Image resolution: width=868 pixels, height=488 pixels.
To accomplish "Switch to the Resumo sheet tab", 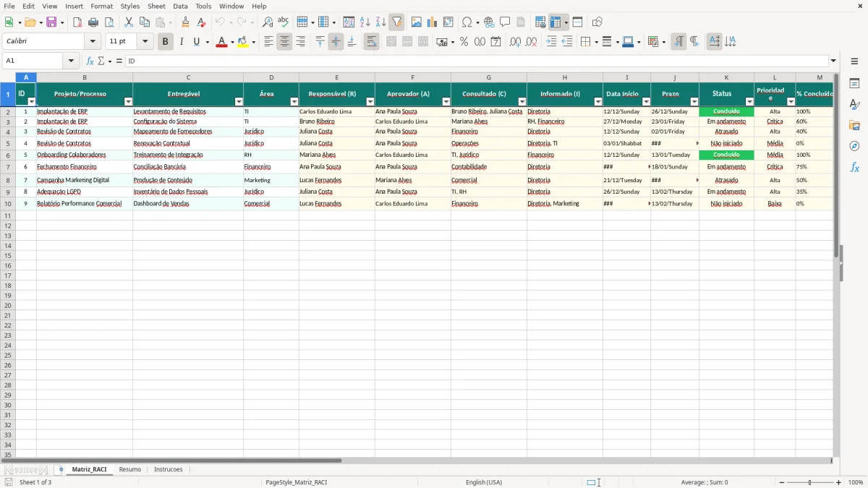I will coord(130,469).
